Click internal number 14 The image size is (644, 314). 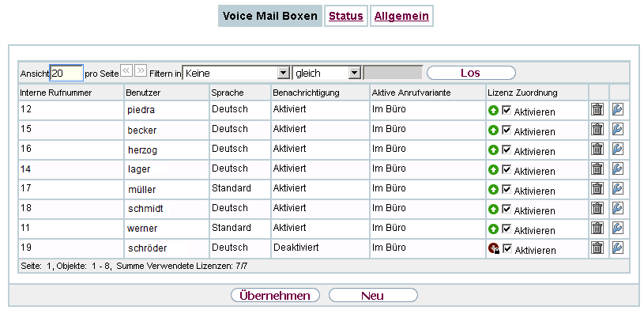click(26, 168)
